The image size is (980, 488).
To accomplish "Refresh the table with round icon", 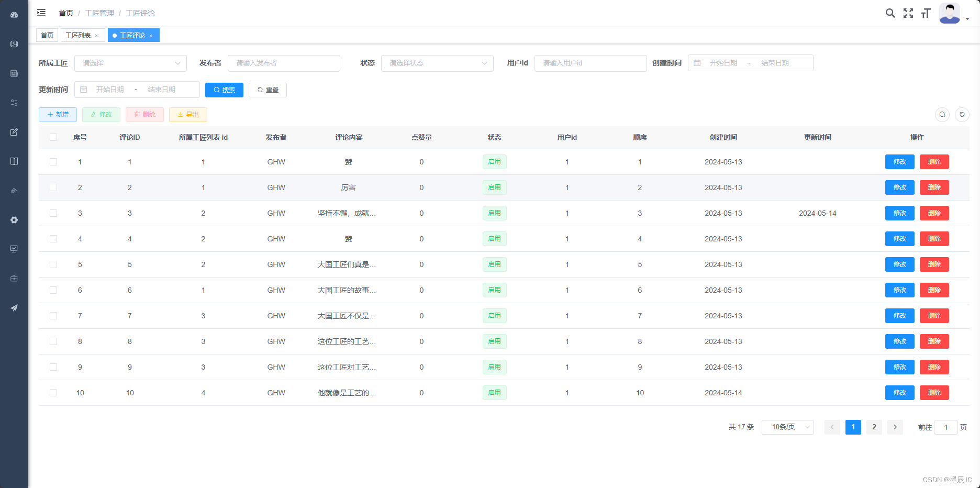I will pyautogui.click(x=962, y=115).
